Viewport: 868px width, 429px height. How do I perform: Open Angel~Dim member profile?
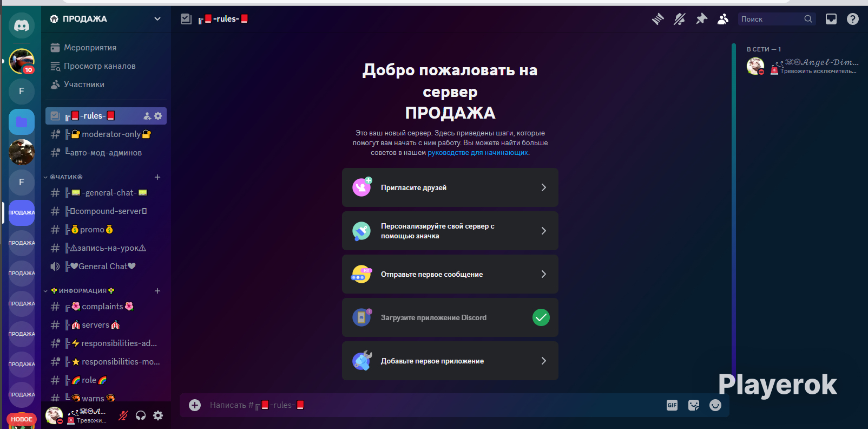pos(803,66)
